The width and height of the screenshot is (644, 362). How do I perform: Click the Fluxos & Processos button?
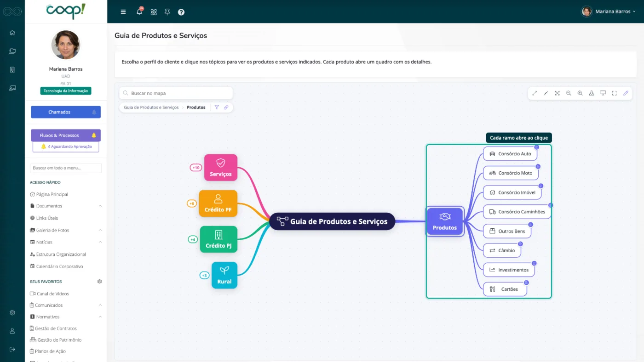pos(66,136)
